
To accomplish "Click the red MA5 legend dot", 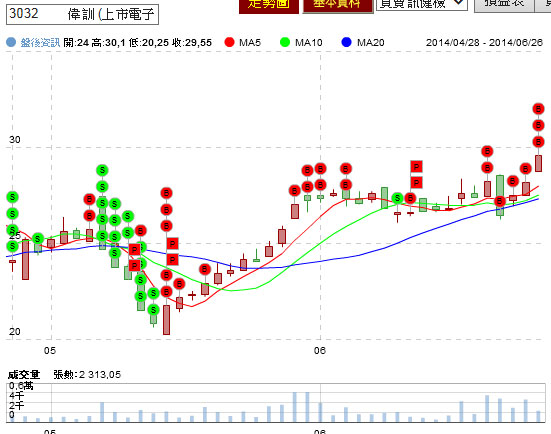I will (229, 42).
